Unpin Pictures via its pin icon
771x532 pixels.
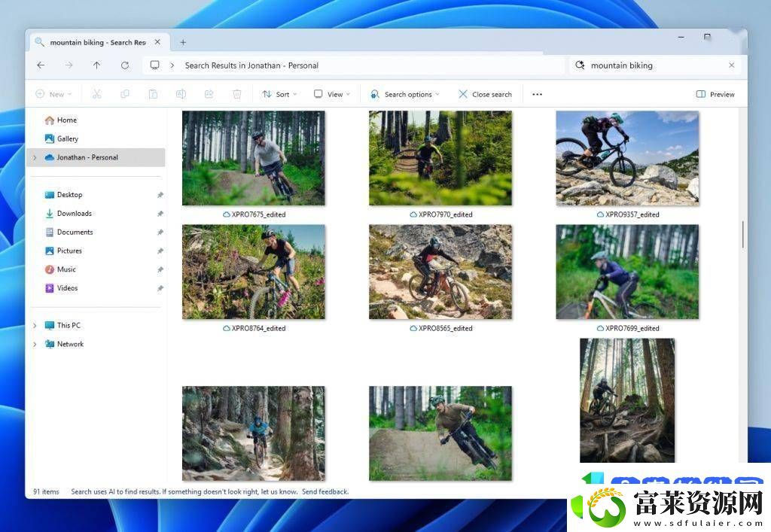coord(160,251)
